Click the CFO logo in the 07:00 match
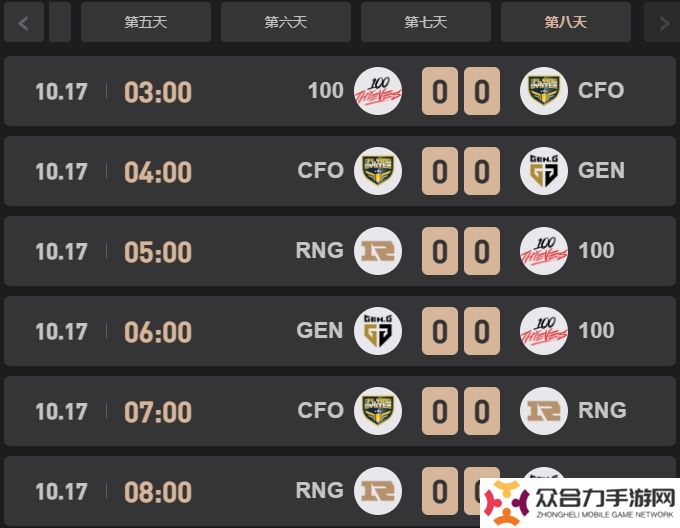The height and width of the screenshot is (528, 680). pyautogui.click(x=378, y=411)
